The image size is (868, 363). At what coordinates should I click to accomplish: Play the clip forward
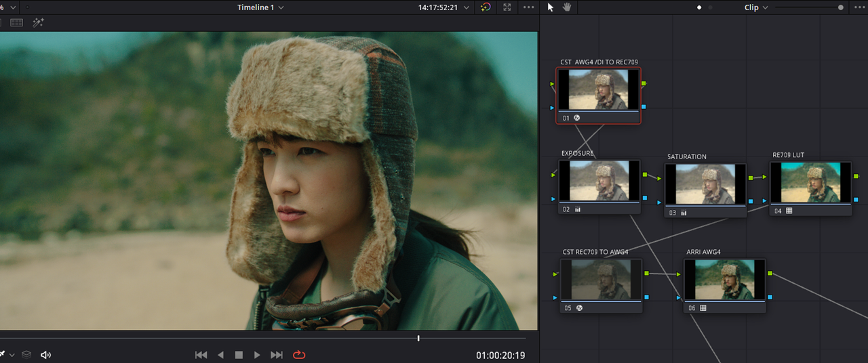(x=257, y=355)
